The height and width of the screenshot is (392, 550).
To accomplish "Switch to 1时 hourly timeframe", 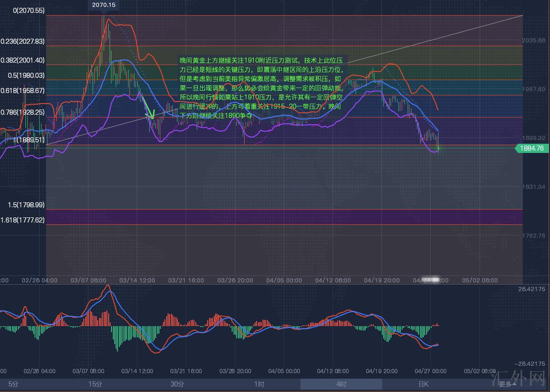I will [259, 384].
